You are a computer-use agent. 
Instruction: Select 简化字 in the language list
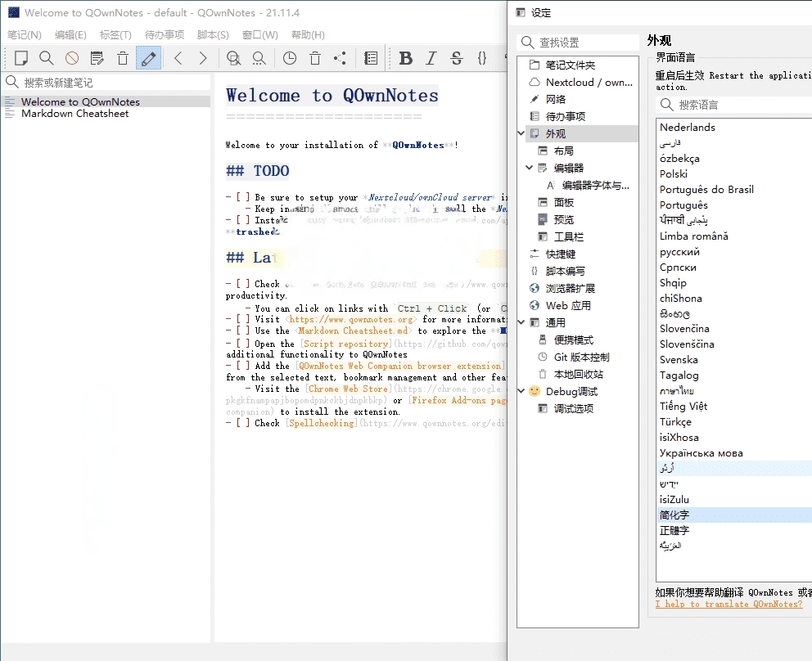(x=675, y=515)
